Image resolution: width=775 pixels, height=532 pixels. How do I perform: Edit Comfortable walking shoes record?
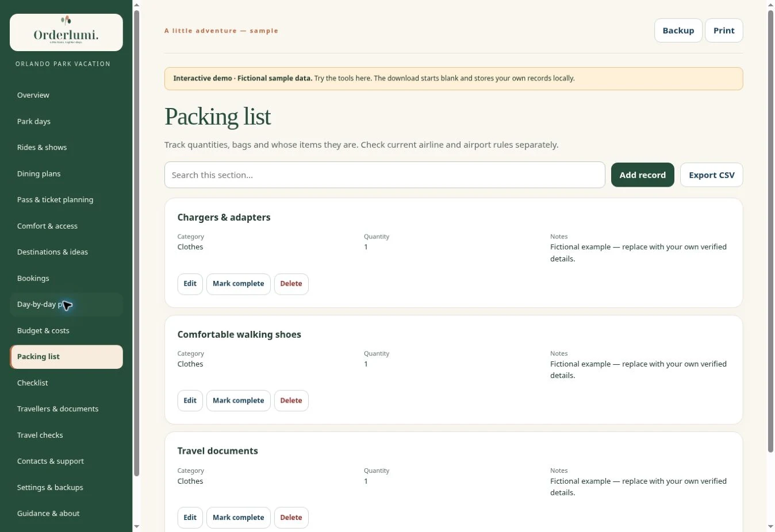tap(190, 400)
